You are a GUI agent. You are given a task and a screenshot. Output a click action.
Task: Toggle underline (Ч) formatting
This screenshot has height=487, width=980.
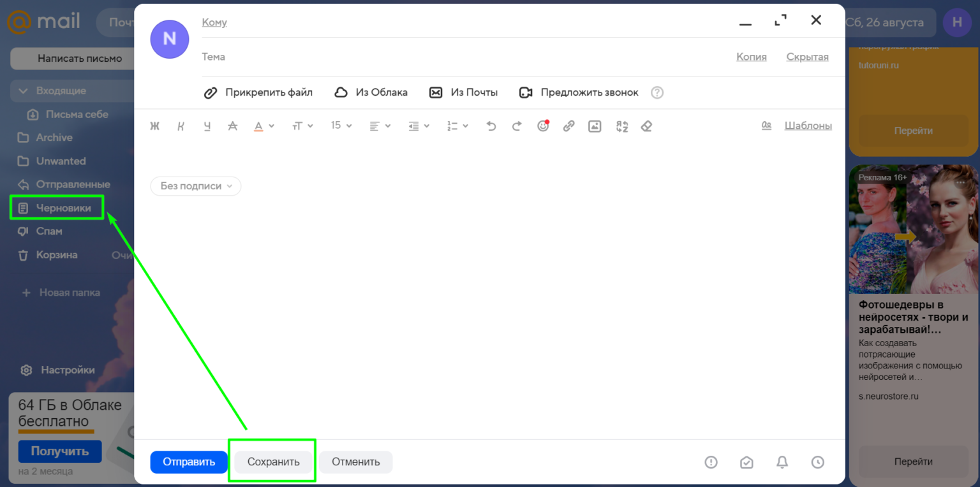pos(207,126)
